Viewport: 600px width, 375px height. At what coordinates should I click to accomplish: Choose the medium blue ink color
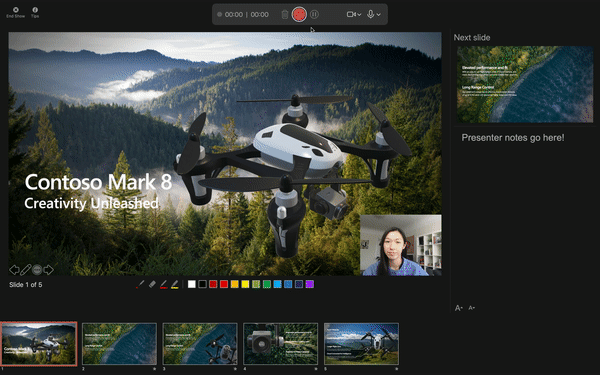pyautogui.click(x=288, y=284)
